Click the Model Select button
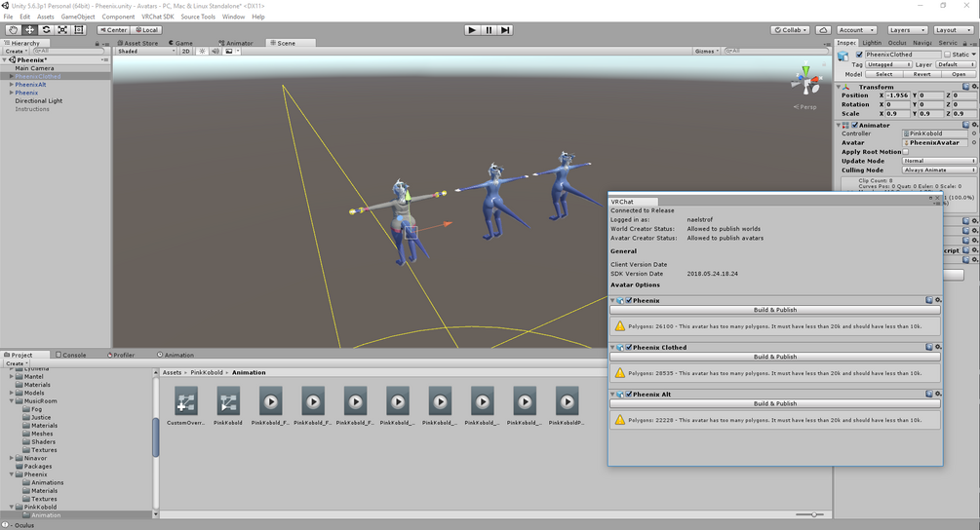Screen dimensions: 980x530 [883, 74]
